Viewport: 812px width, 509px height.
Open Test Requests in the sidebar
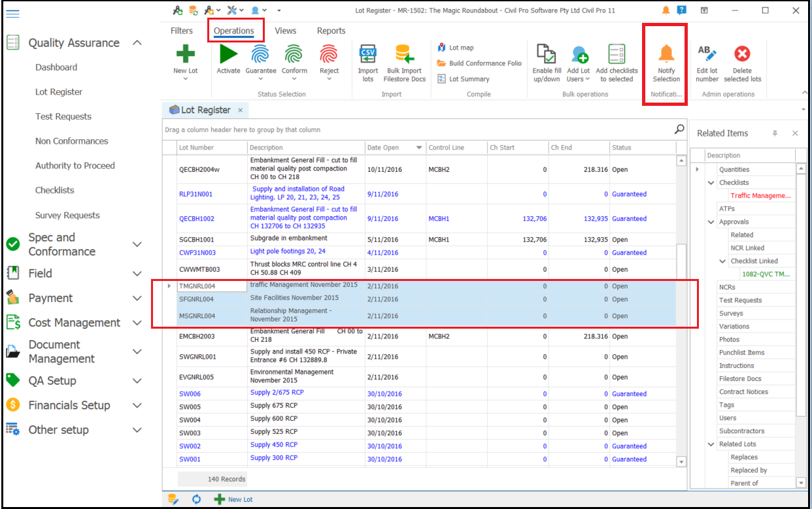[63, 116]
